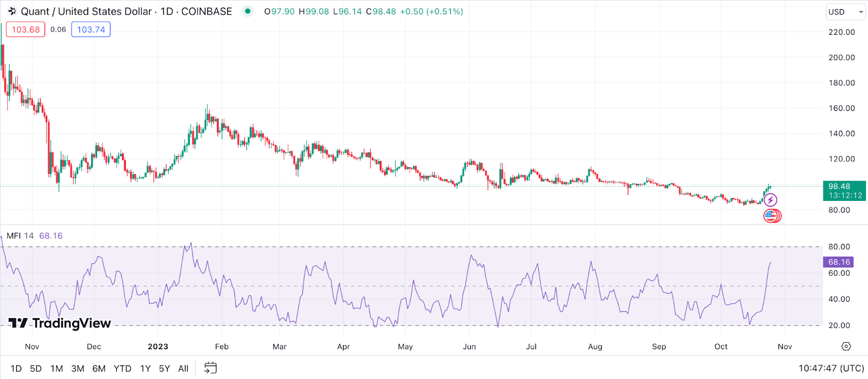Select the 3M time range
868x379 pixels.
[78, 369]
